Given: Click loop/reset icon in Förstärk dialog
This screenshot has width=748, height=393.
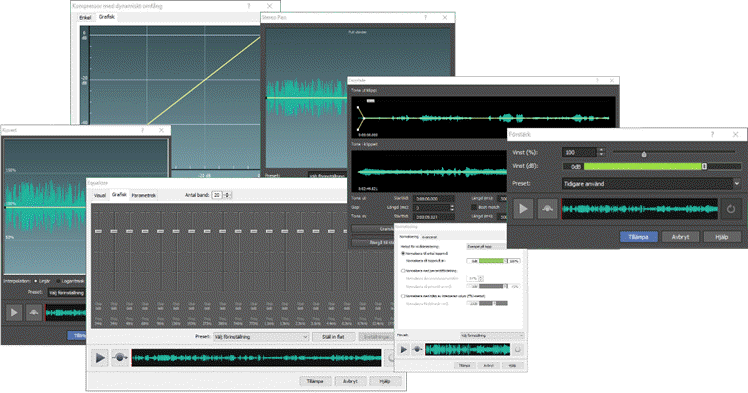Looking at the screenshot, I should [731, 208].
